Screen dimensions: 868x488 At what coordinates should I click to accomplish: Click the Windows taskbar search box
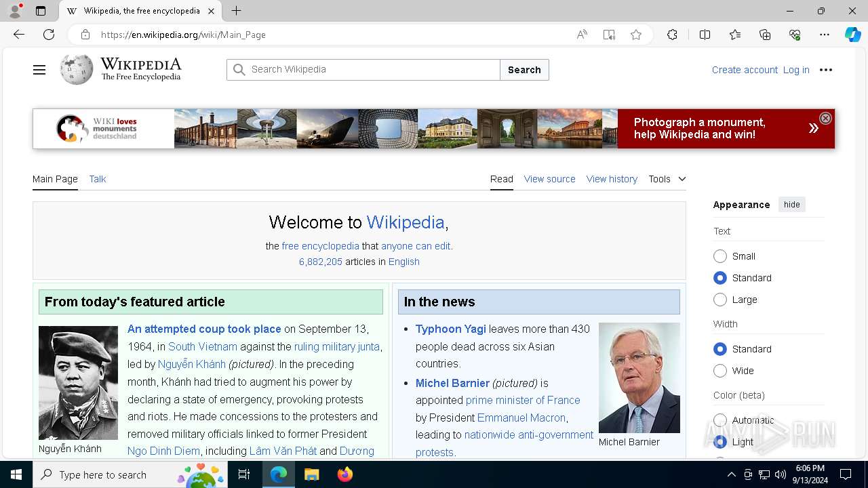130,474
